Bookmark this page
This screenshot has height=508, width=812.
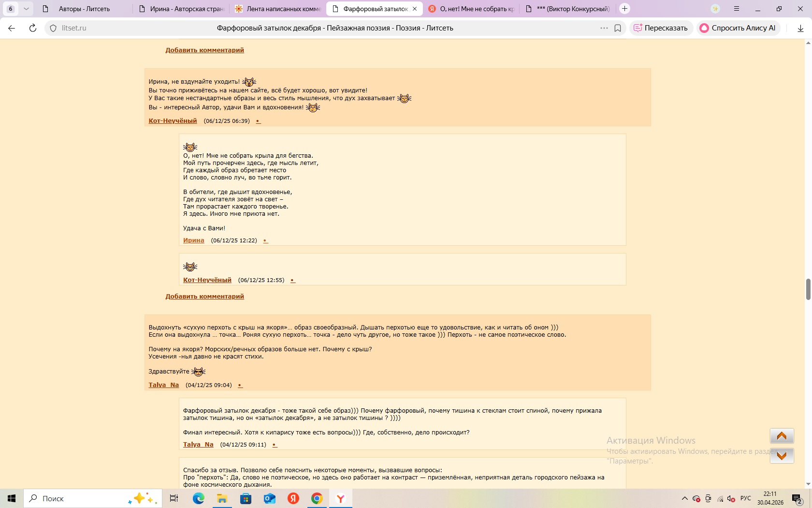click(x=618, y=28)
